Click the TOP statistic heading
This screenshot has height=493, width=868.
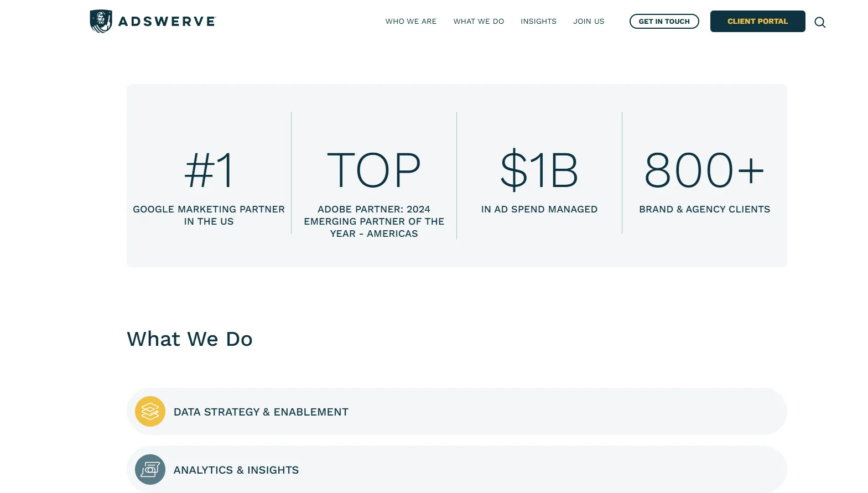[374, 170]
